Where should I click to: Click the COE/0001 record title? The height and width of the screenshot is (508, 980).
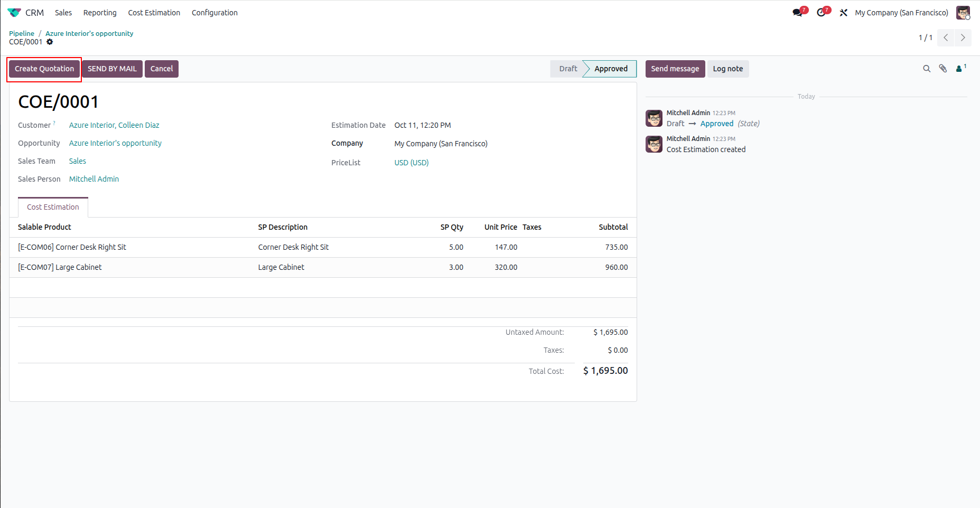59,102
